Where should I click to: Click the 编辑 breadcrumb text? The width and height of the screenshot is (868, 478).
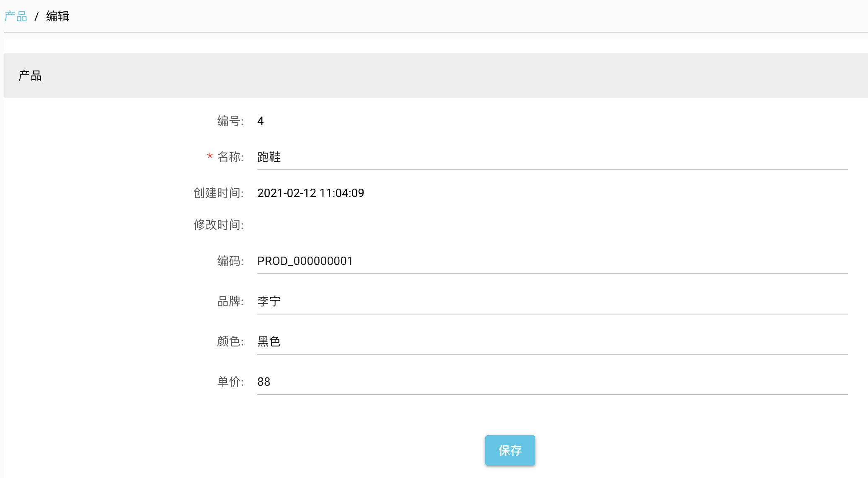point(57,16)
